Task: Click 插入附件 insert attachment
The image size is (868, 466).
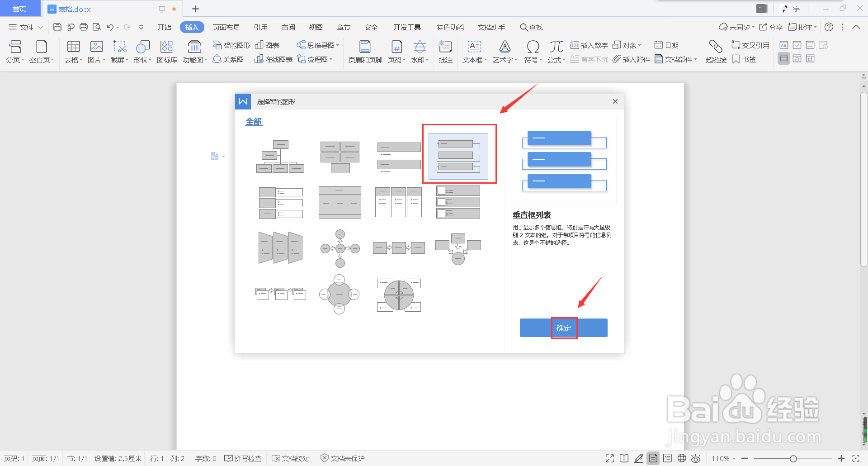Action: (x=632, y=59)
